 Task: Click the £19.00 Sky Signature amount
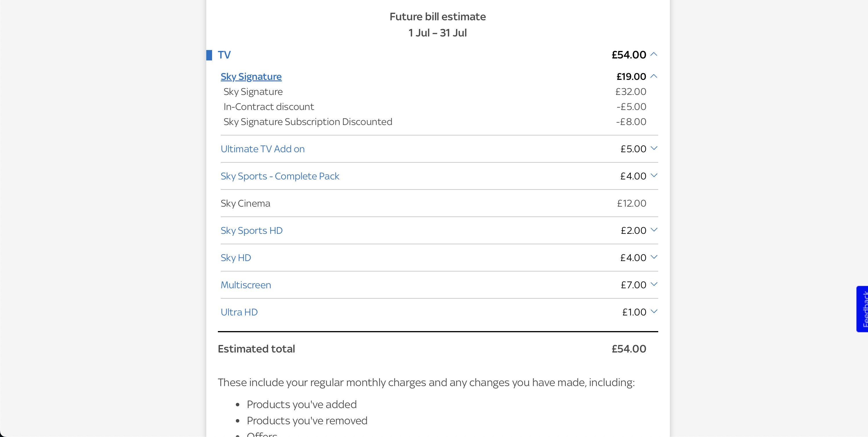point(631,76)
